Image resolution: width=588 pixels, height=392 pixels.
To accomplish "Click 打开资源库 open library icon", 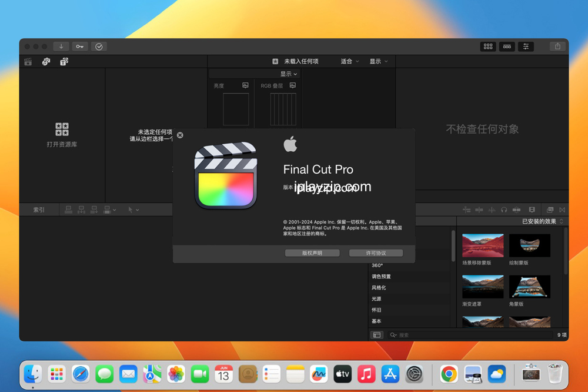I will pyautogui.click(x=62, y=129).
